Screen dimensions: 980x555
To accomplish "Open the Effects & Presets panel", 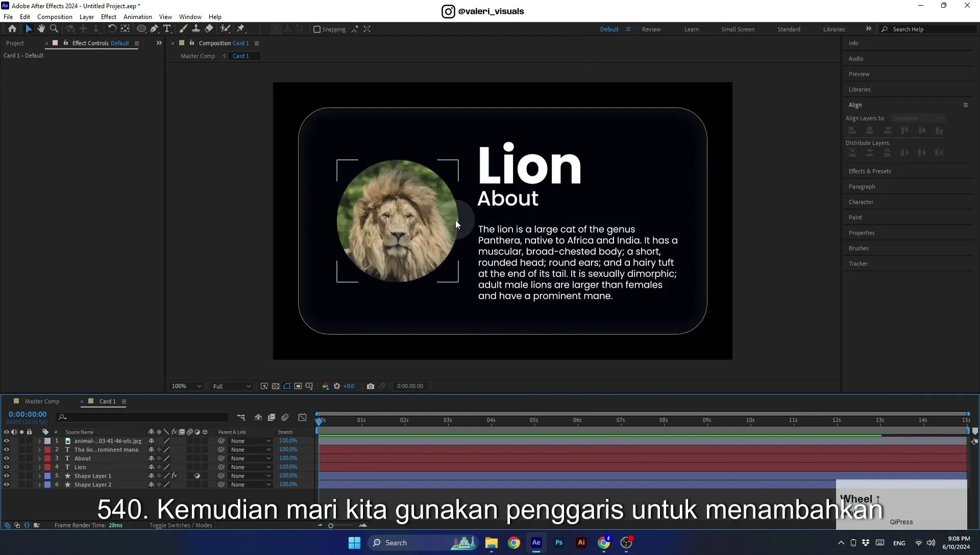I will (x=870, y=171).
